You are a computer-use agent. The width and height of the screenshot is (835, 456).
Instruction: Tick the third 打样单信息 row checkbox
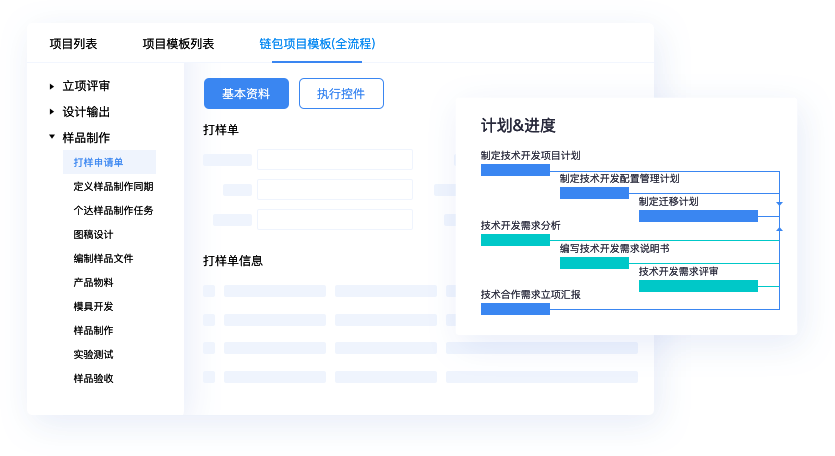click(209, 348)
